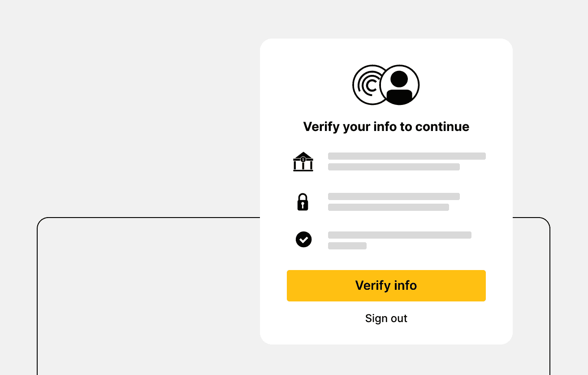Click the user profile avatar icon
Screen dimensions: 588x375
[399, 85]
